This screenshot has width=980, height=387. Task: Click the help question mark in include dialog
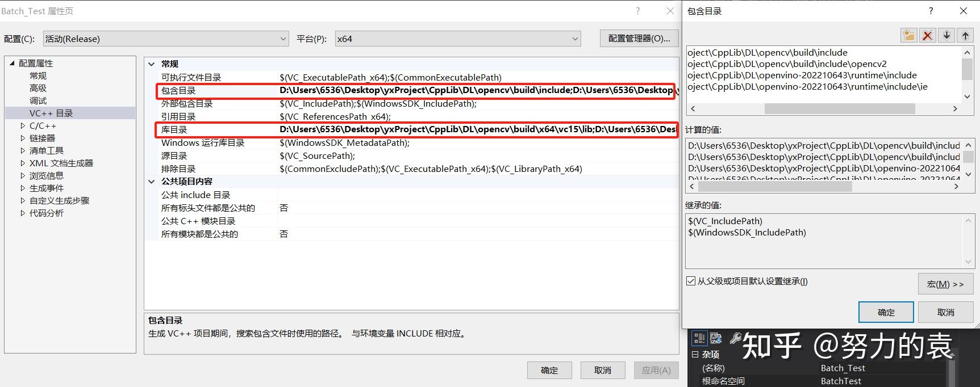[x=931, y=11]
